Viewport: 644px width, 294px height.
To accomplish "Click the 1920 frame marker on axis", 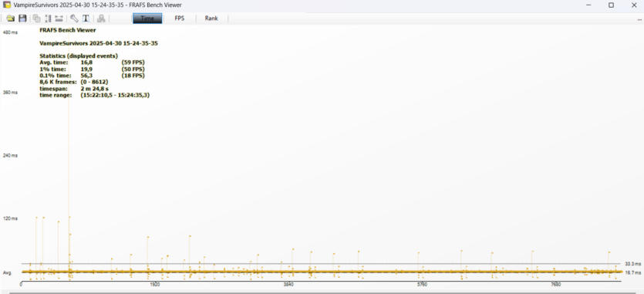I will click(x=155, y=285).
